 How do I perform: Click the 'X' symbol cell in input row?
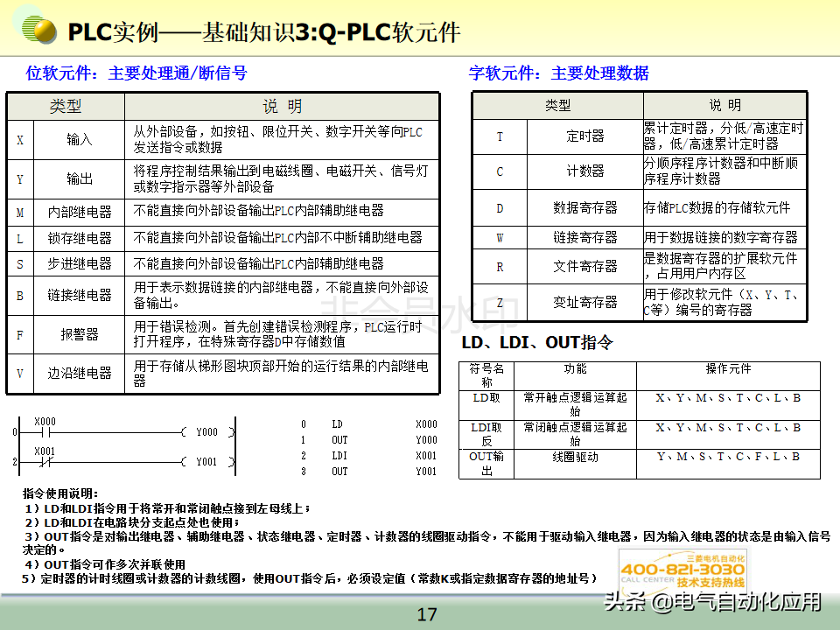20,140
